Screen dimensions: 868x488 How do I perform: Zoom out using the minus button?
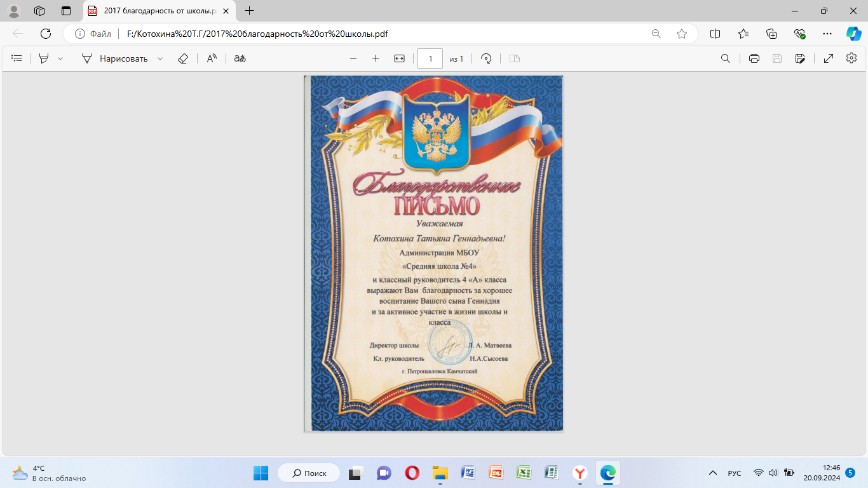[353, 58]
